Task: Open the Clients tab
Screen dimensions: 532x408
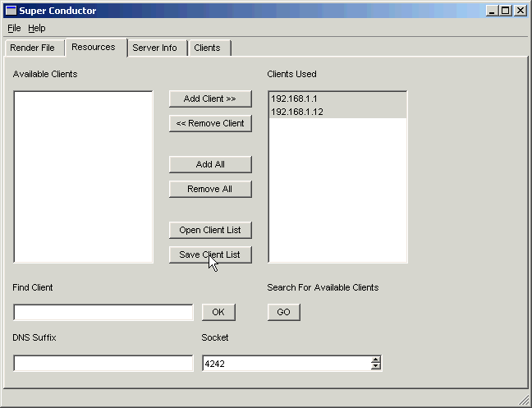Action: coord(207,48)
